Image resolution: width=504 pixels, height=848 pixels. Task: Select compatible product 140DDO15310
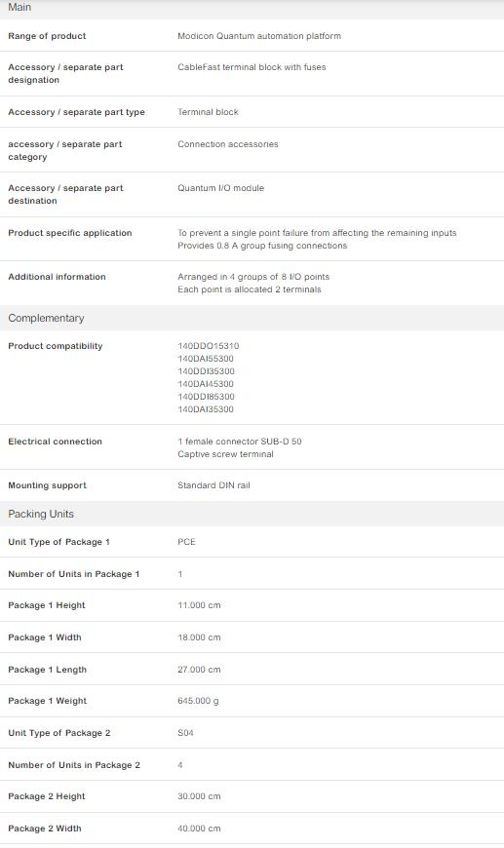pos(209,346)
